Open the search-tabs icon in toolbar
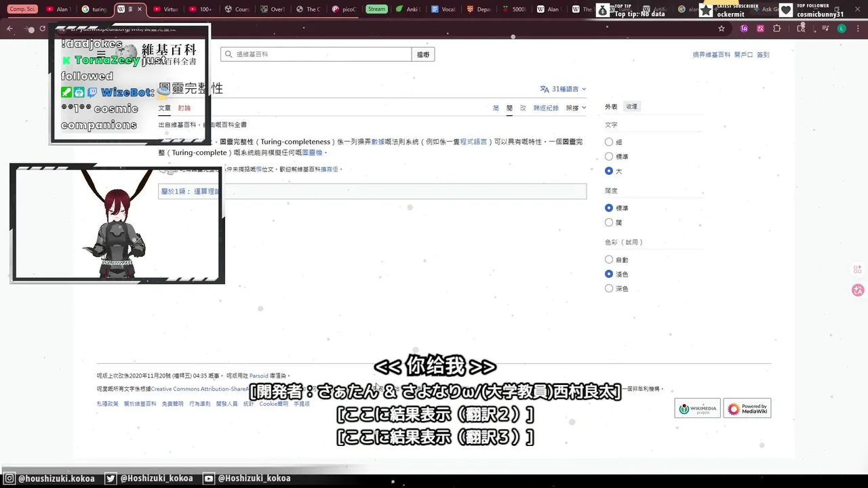 click(x=801, y=28)
